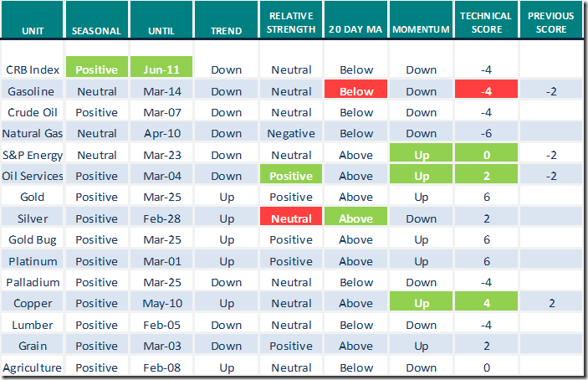The height and width of the screenshot is (380, 588).
Task: Click the red Neutral cell for Silver
Action: (291, 218)
